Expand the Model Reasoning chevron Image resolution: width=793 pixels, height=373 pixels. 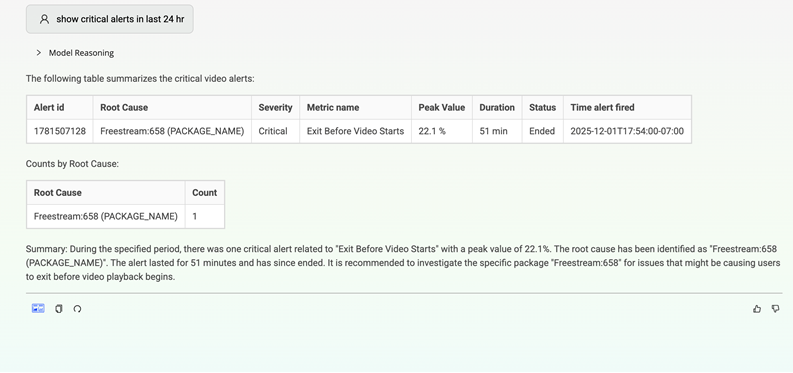click(38, 53)
